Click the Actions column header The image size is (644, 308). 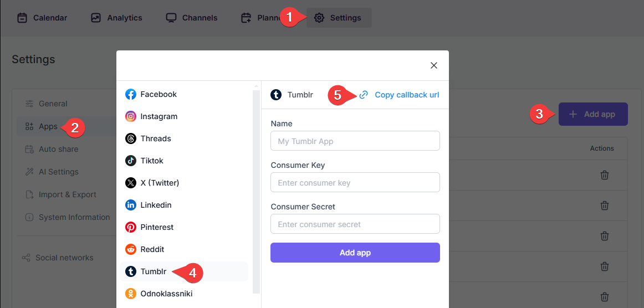pyautogui.click(x=602, y=148)
